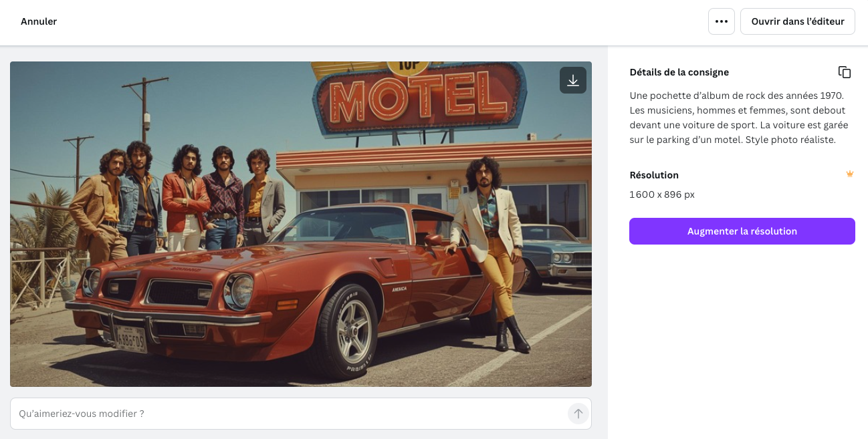This screenshot has height=439, width=868.
Task: Submit the modification with the arrow button
Action: (578, 414)
